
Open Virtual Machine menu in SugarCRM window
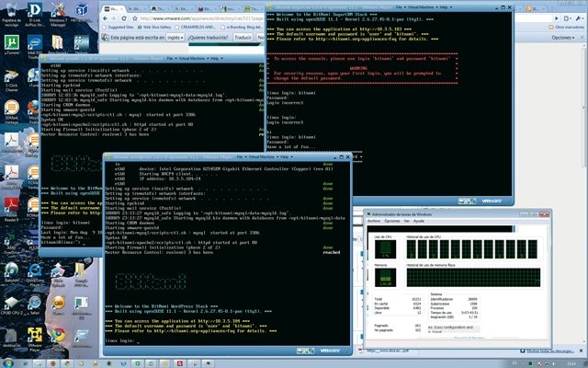click(421, 7)
